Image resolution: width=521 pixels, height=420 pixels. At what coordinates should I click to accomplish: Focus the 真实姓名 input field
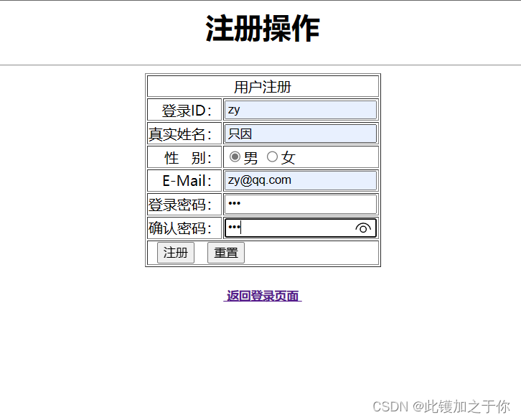pos(301,134)
